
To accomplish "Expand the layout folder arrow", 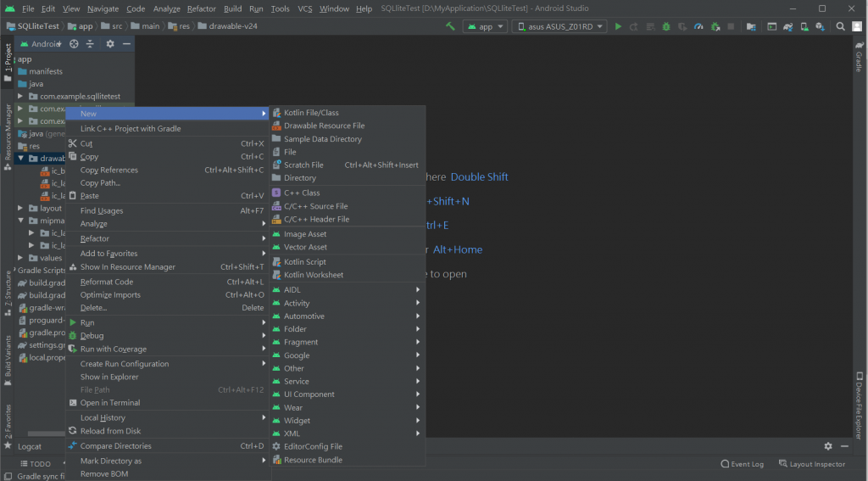I will tap(20, 208).
